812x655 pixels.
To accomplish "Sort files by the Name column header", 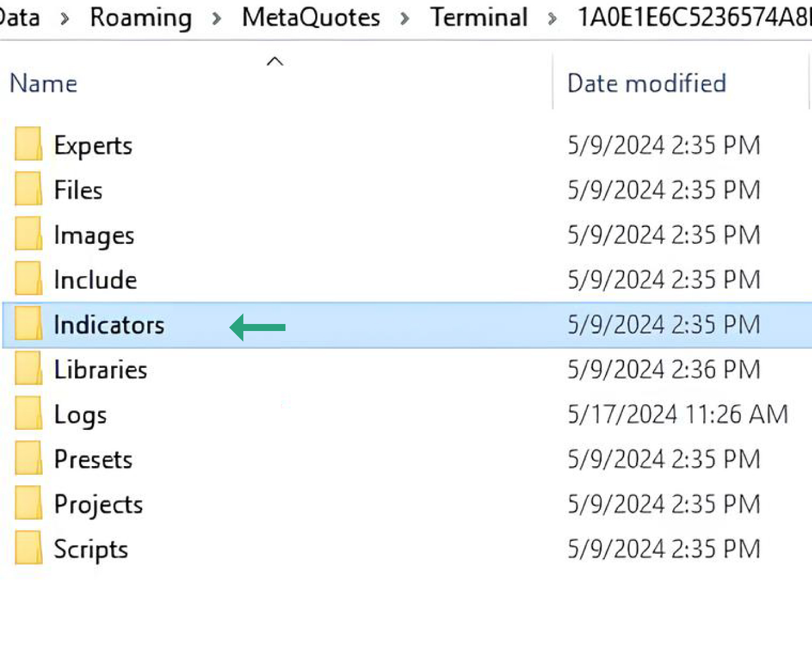I will tap(44, 84).
